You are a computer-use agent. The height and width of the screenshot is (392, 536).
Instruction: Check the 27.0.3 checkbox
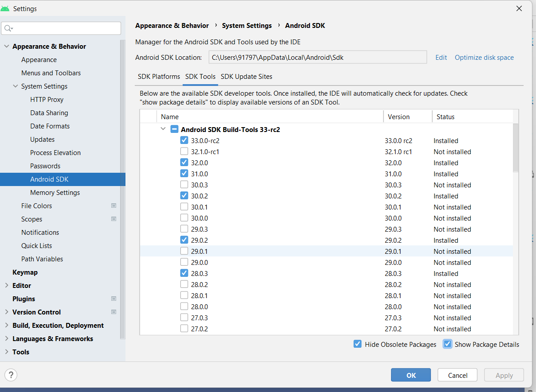[184, 318]
